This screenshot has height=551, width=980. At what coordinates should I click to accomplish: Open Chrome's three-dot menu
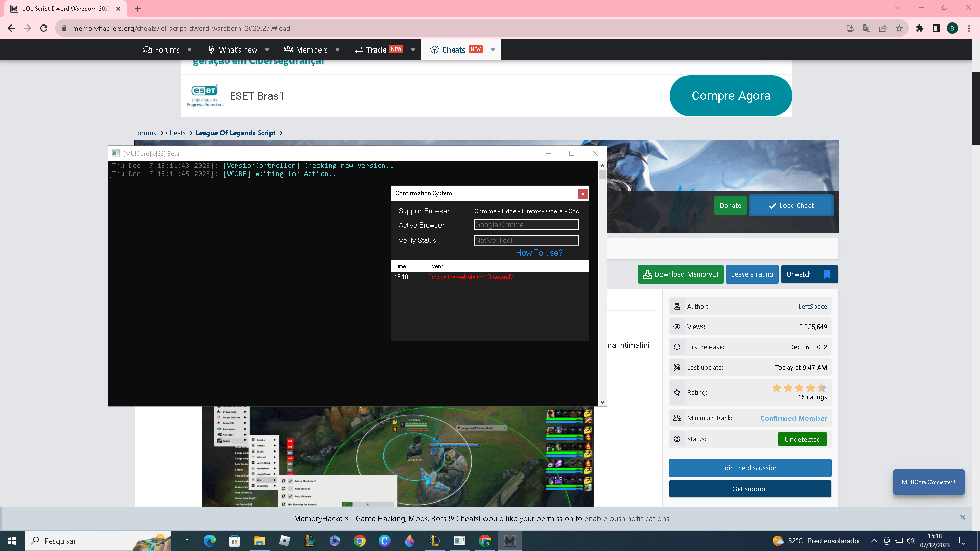969,28
